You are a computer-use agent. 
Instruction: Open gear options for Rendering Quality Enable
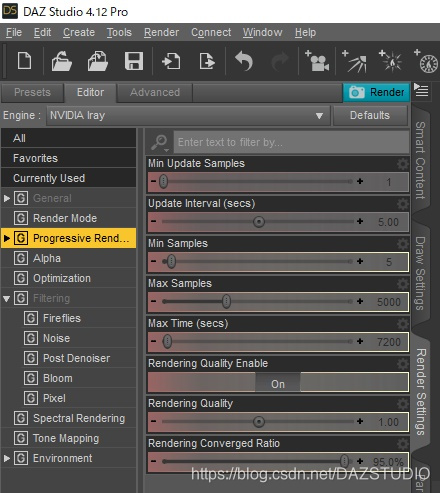click(x=403, y=364)
